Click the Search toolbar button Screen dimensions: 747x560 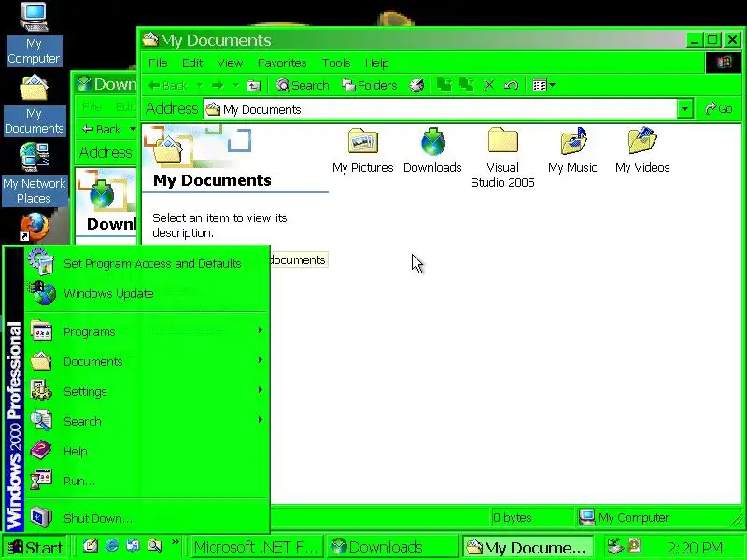[303, 85]
